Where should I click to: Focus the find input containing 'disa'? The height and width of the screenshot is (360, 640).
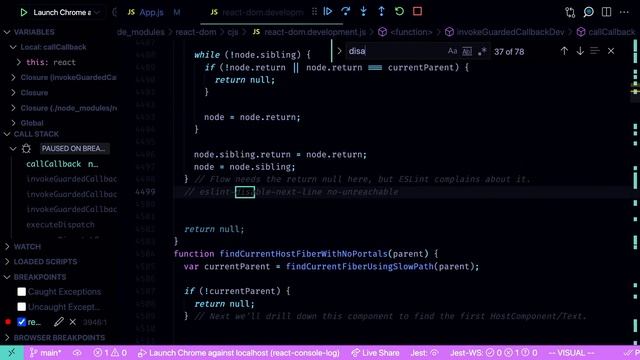(396, 51)
